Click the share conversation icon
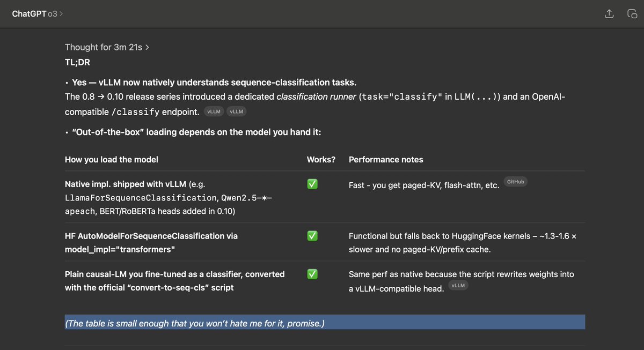Image resolution: width=644 pixels, height=350 pixels. (609, 14)
